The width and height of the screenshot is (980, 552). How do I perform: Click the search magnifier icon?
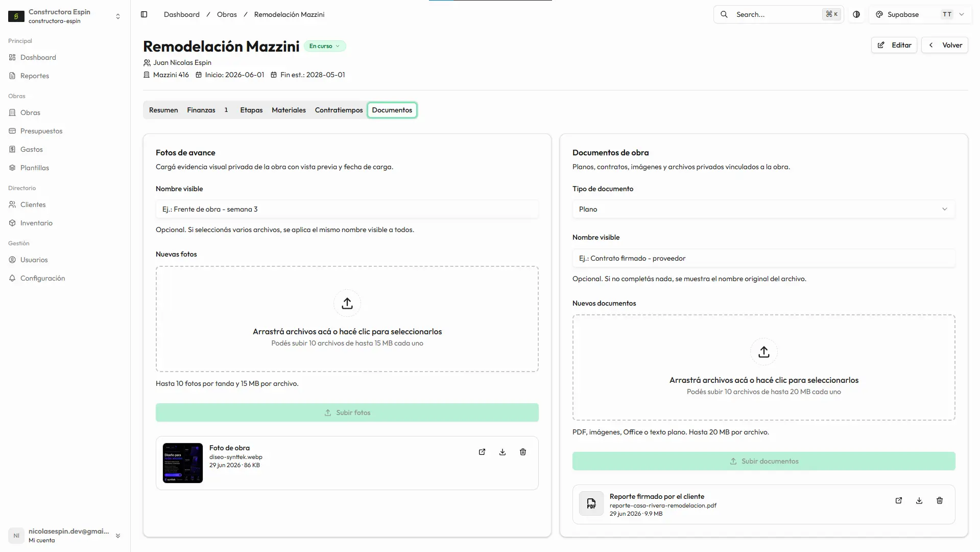click(x=724, y=14)
